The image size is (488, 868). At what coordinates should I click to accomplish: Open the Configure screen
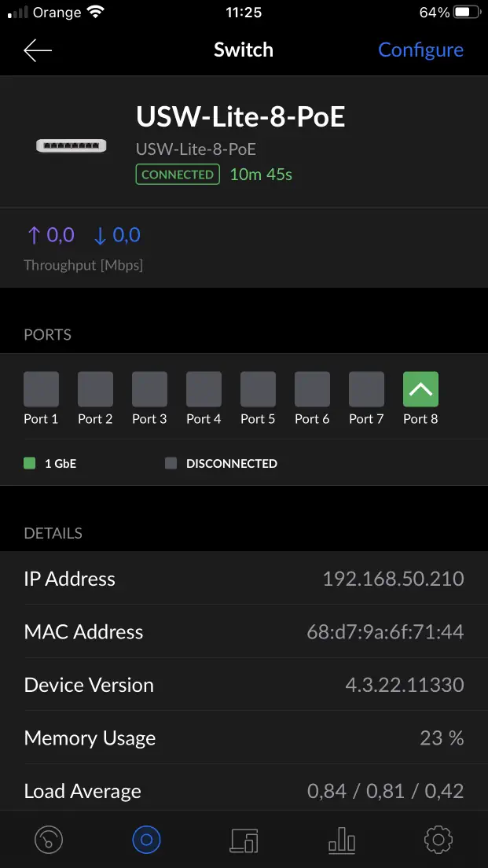tap(420, 50)
